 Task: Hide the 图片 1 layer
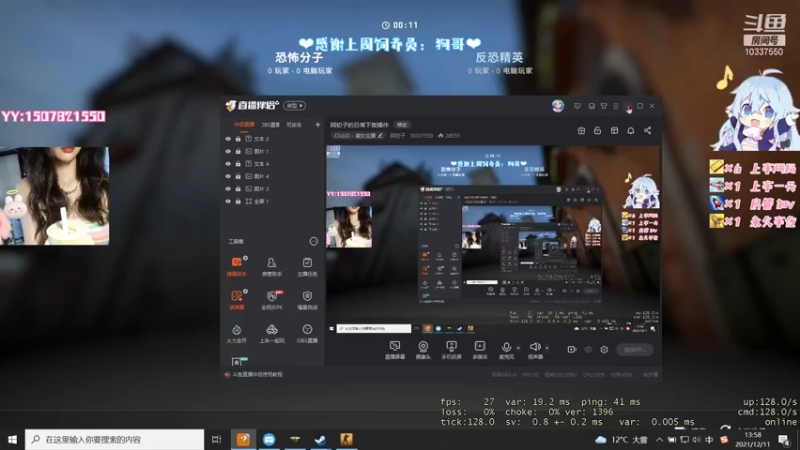tap(228, 151)
